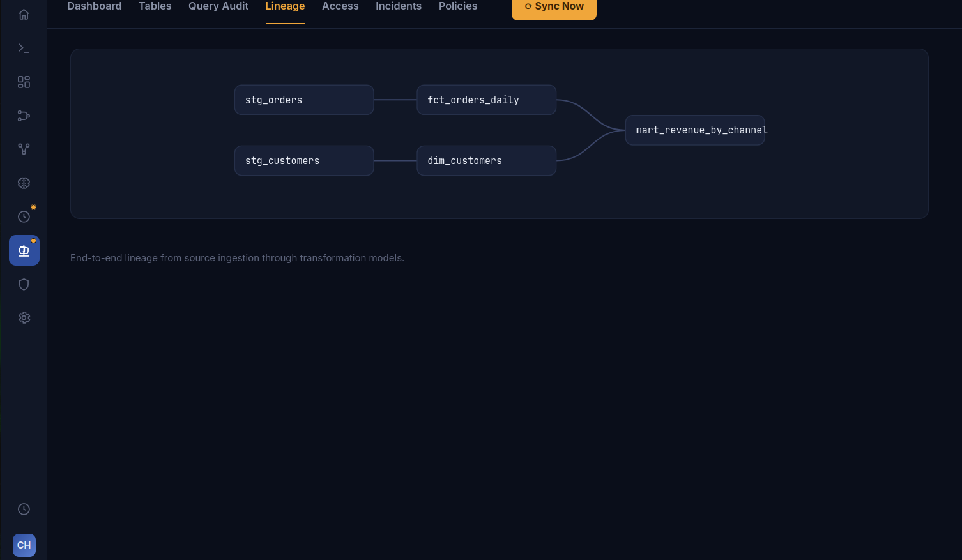This screenshot has width=962, height=560.
Task: Switch to the Query Audit tab
Action: (x=218, y=6)
